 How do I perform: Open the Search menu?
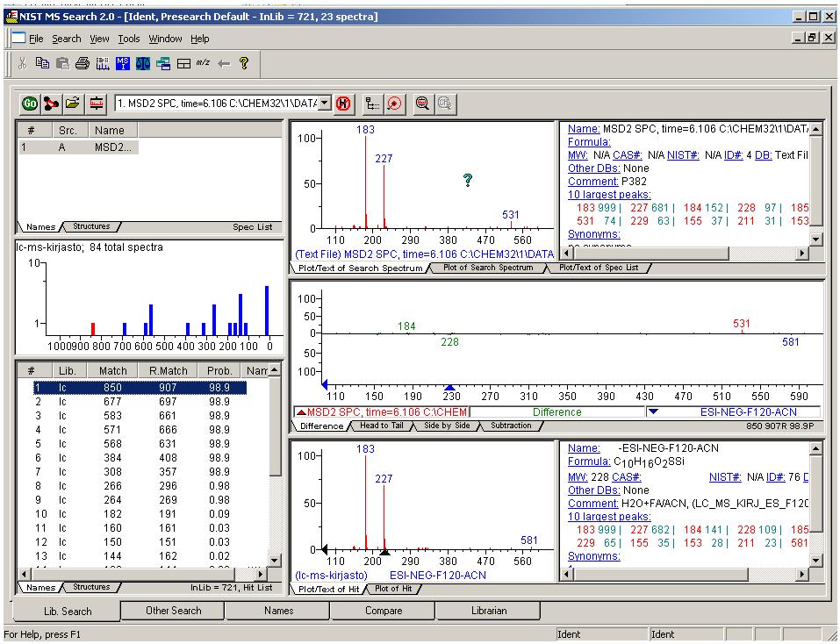(x=67, y=39)
